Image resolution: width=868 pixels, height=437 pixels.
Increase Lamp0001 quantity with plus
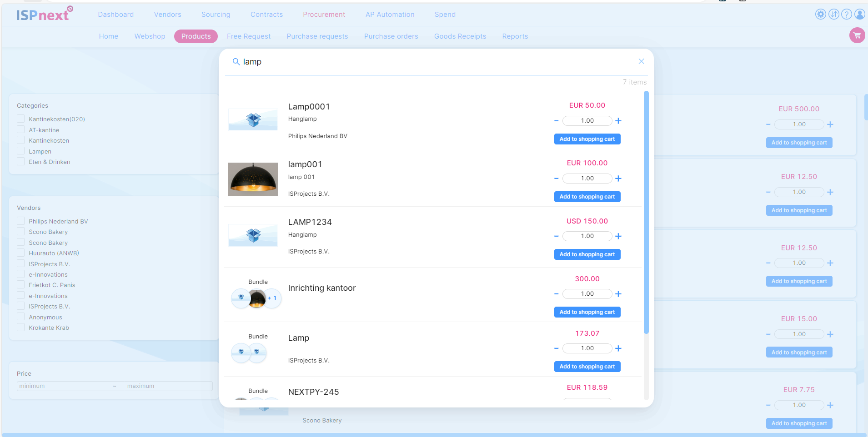click(x=618, y=121)
